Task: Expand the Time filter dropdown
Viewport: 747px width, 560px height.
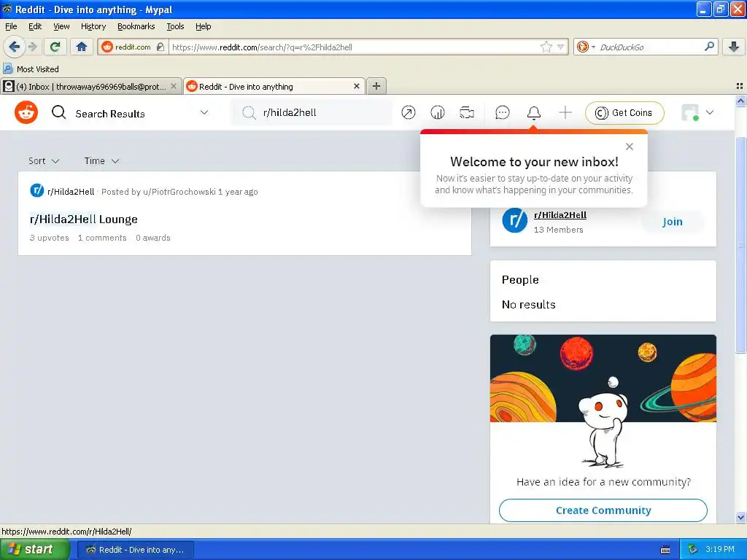Action: point(101,161)
